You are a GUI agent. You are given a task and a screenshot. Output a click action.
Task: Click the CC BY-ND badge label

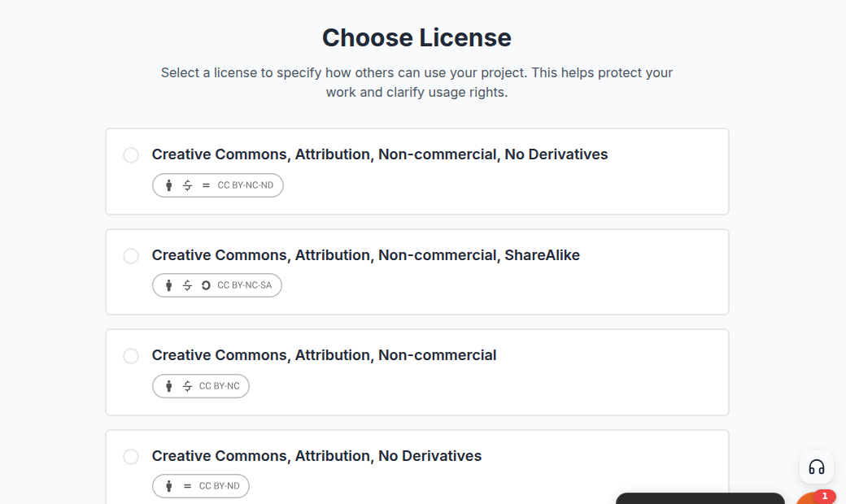pyautogui.click(x=219, y=486)
